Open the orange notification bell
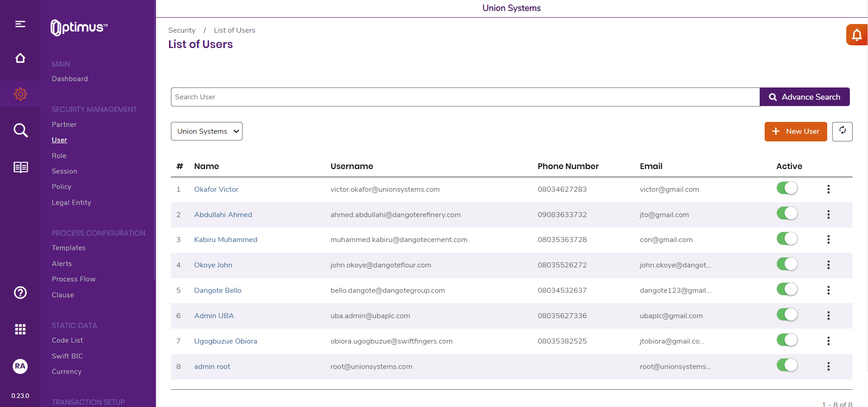 pos(857,35)
